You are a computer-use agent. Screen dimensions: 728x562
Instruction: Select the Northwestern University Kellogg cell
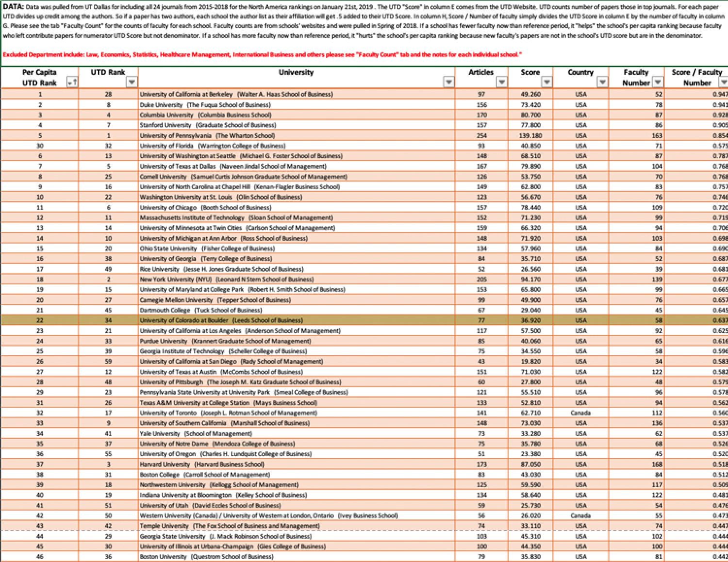pyautogui.click(x=297, y=485)
